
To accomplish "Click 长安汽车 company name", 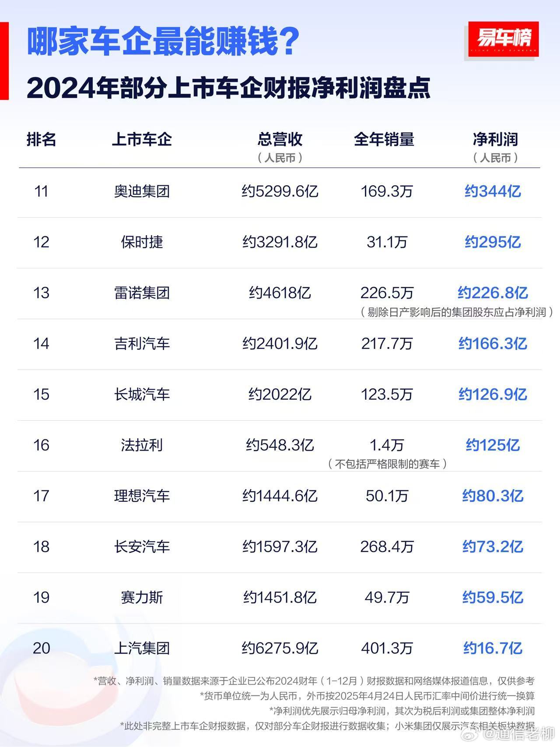I will pyautogui.click(x=142, y=546).
